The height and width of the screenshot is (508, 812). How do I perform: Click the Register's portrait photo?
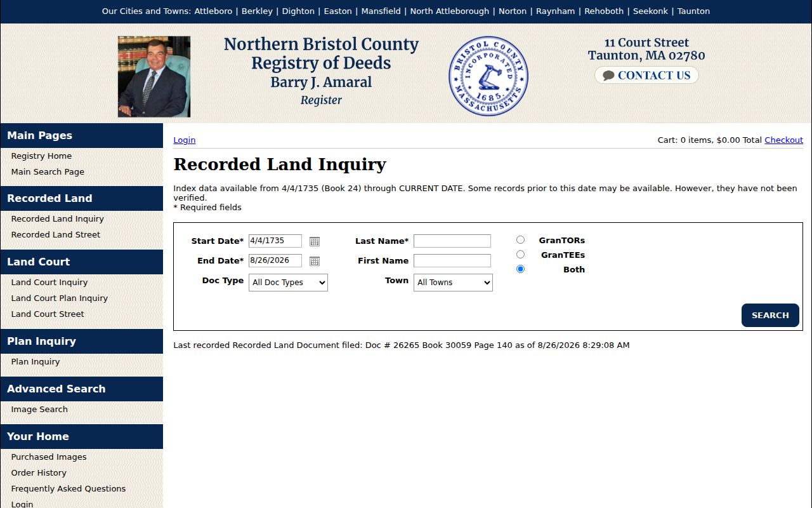click(x=154, y=77)
